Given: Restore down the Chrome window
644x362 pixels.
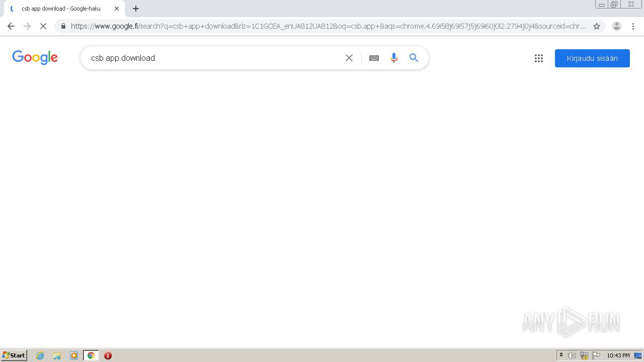Looking at the screenshot, I should pos(614,5).
